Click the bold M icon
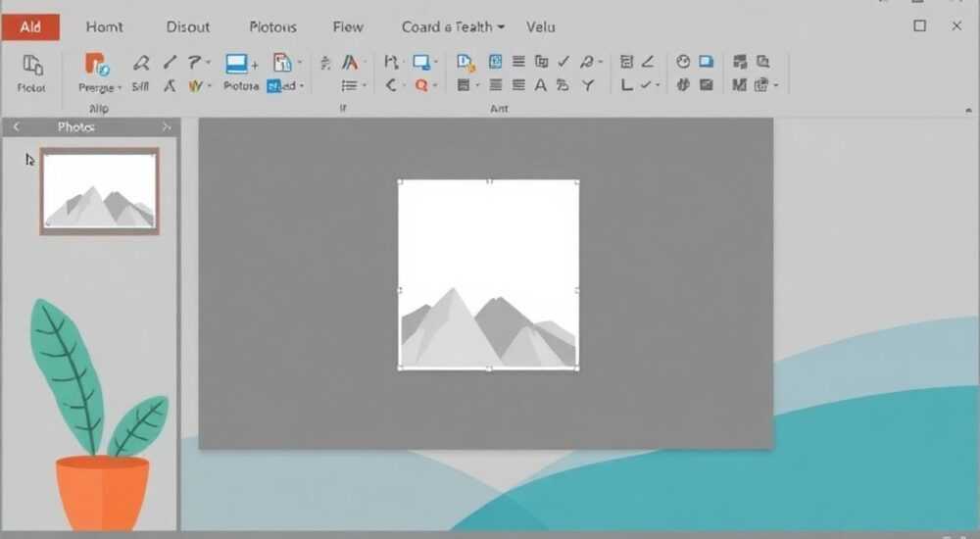The width and height of the screenshot is (980, 539). (x=739, y=84)
